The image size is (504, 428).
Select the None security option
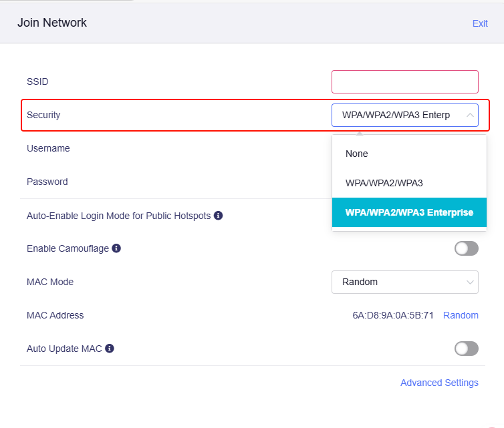[357, 154]
